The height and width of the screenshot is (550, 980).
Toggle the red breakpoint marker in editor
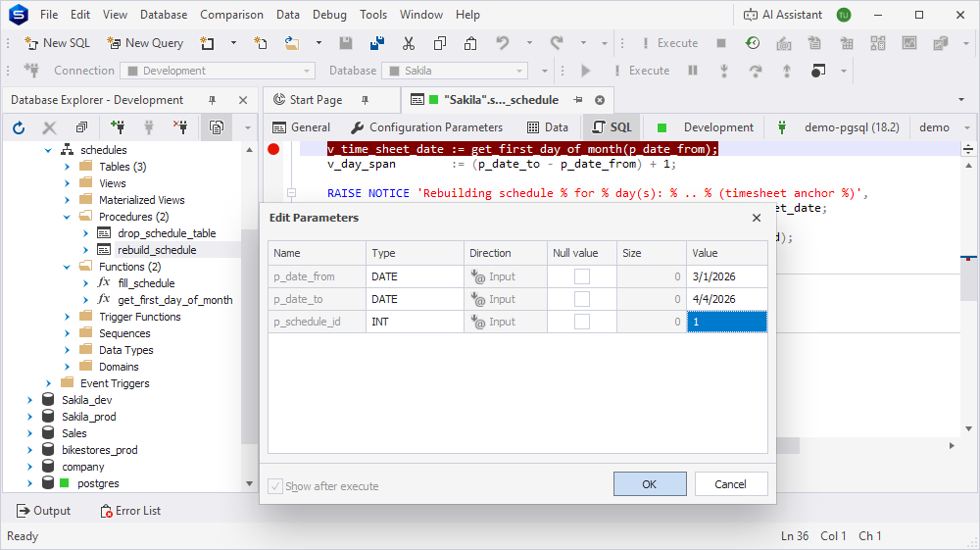(273, 149)
